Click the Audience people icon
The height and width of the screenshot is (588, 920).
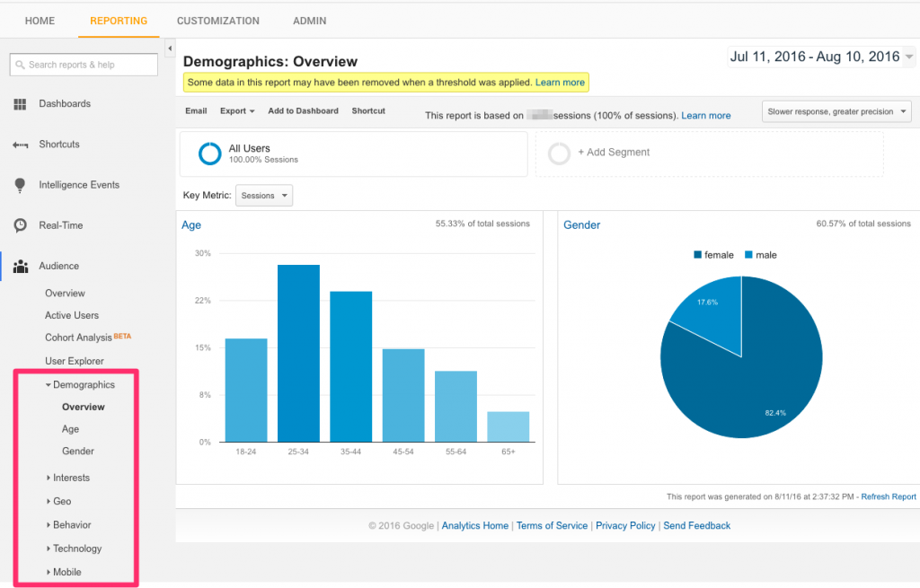(x=21, y=266)
